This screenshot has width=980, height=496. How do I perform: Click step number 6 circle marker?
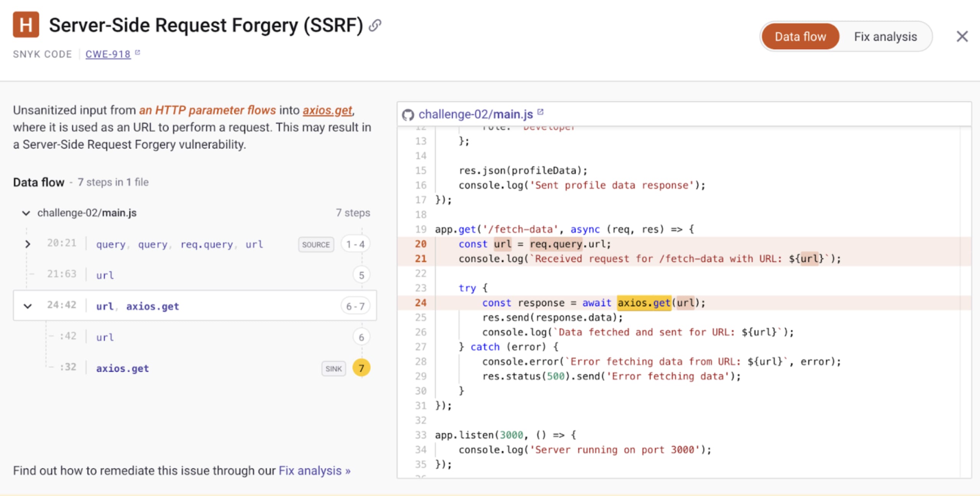point(361,337)
